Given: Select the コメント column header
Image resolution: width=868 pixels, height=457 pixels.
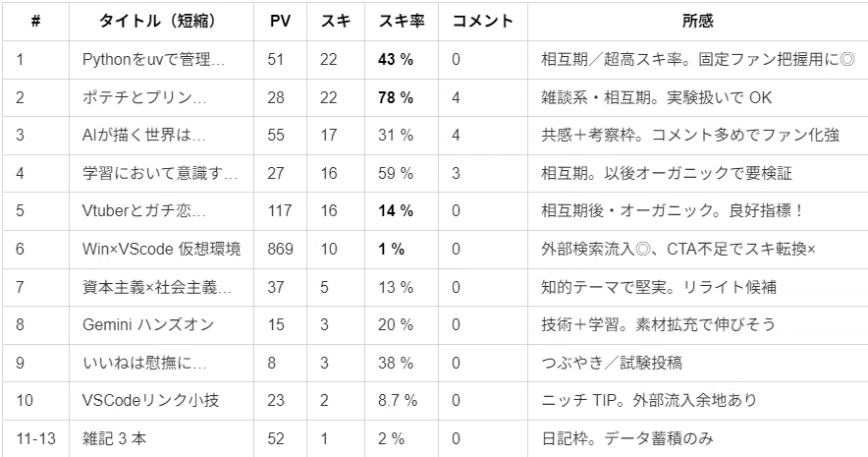Looking at the screenshot, I should click(x=483, y=21).
